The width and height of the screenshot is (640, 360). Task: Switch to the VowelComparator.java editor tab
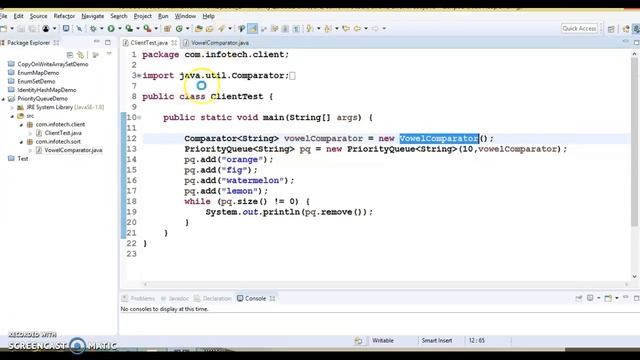(x=216, y=43)
